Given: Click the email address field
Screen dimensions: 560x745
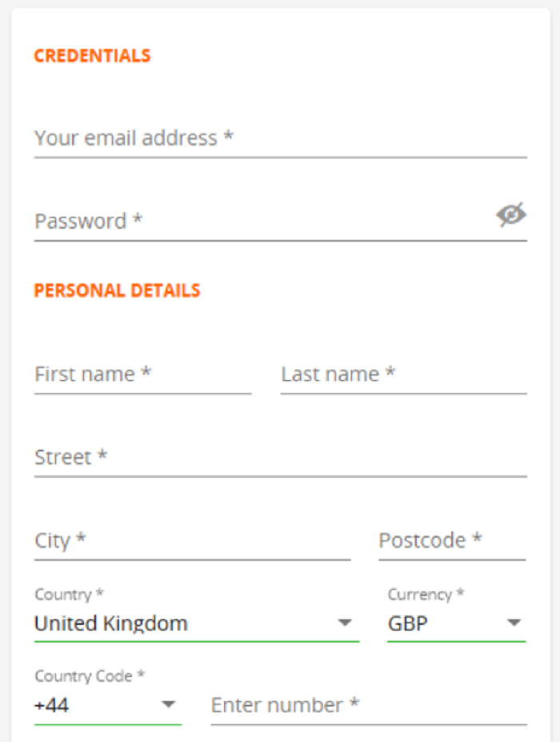Looking at the screenshot, I should pos(280,138).
